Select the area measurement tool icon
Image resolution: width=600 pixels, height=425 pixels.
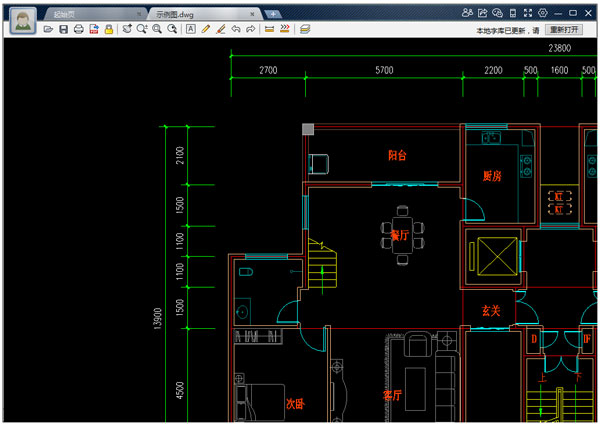pyautogui.click(x=285, y=29)
